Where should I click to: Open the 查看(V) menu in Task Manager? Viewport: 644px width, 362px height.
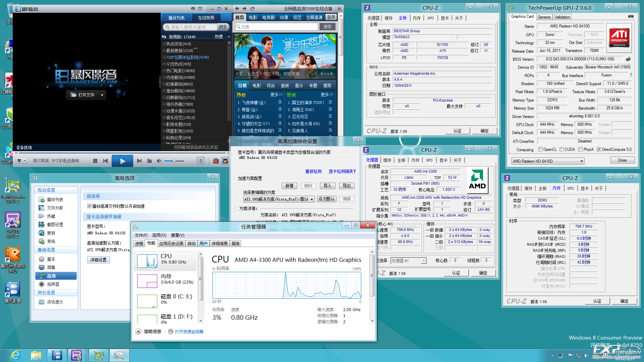[x=177, y=235]
